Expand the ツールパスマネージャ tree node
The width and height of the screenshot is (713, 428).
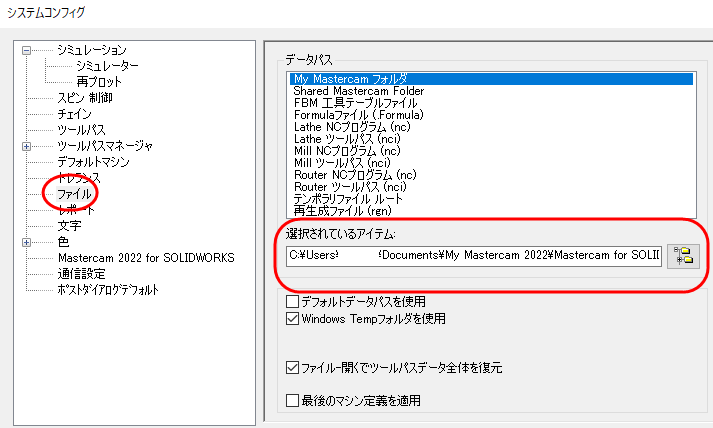(26, 146)
